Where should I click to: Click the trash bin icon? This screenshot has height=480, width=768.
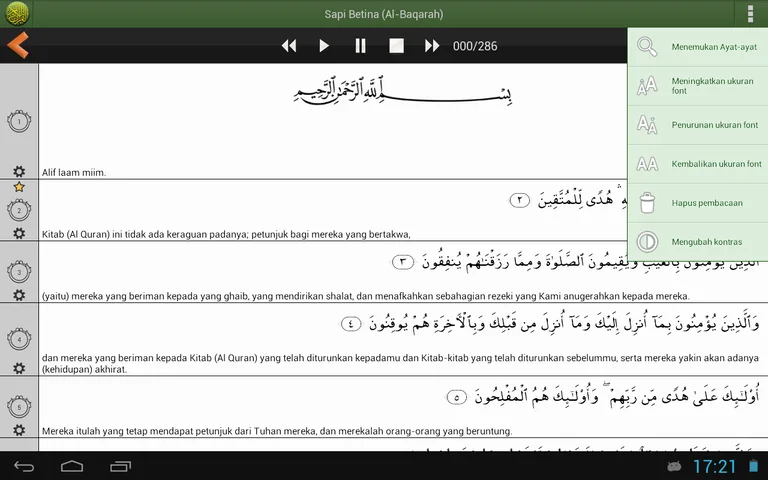[x=647, y=203]
